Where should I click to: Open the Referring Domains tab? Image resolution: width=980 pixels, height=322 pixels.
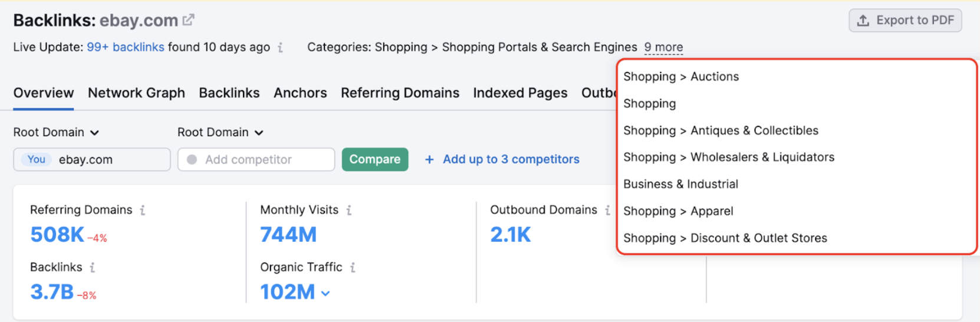click(x=400, y=93)
